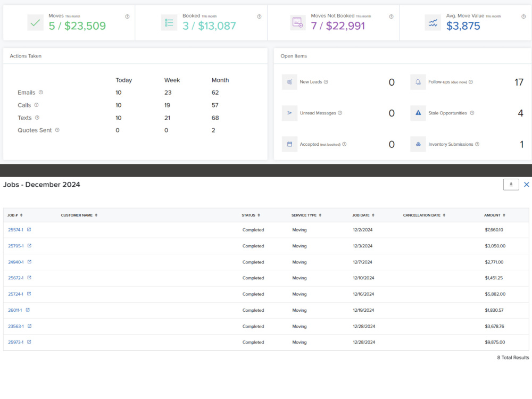Show Inventory Submissions help icon

[477, 144]
